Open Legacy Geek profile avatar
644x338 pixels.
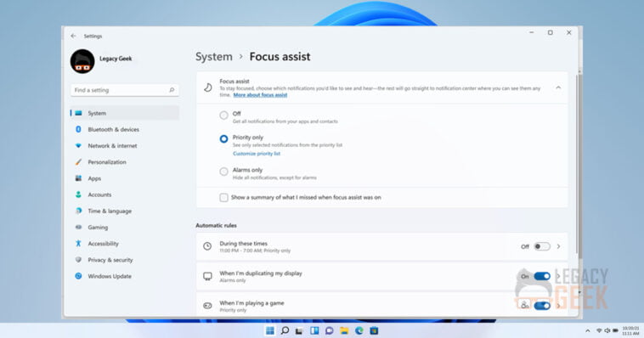coord(82,61)
